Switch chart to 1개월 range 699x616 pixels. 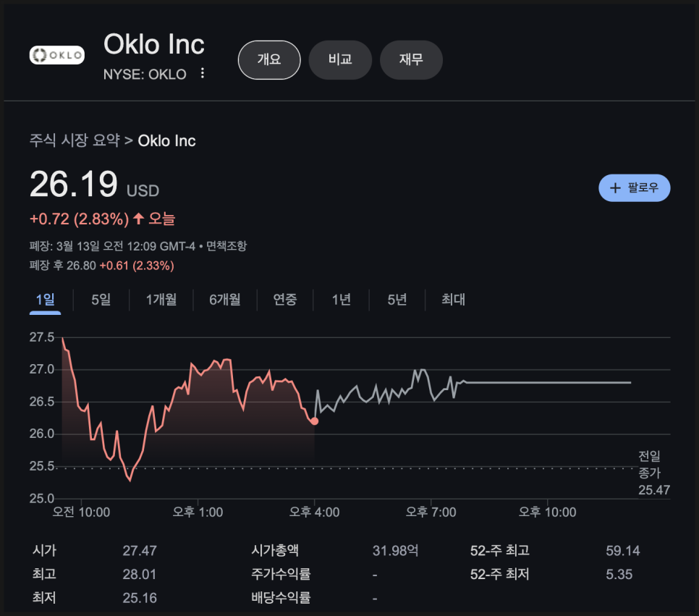coord(161,300)
